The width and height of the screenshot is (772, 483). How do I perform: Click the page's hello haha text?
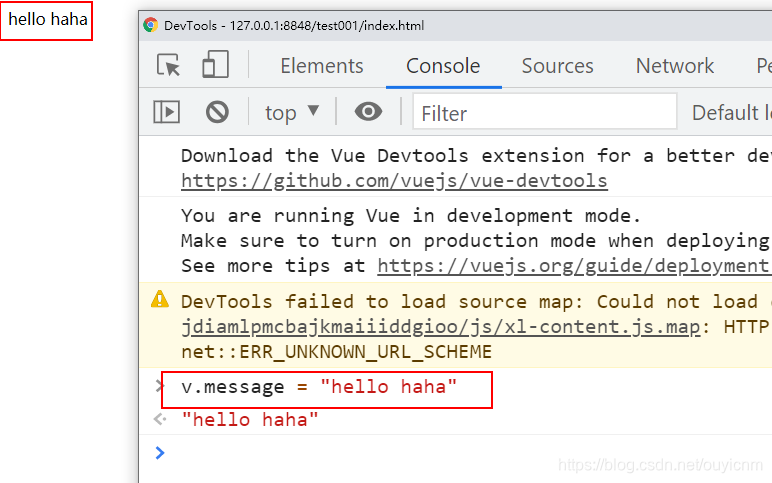pos(48,19)
